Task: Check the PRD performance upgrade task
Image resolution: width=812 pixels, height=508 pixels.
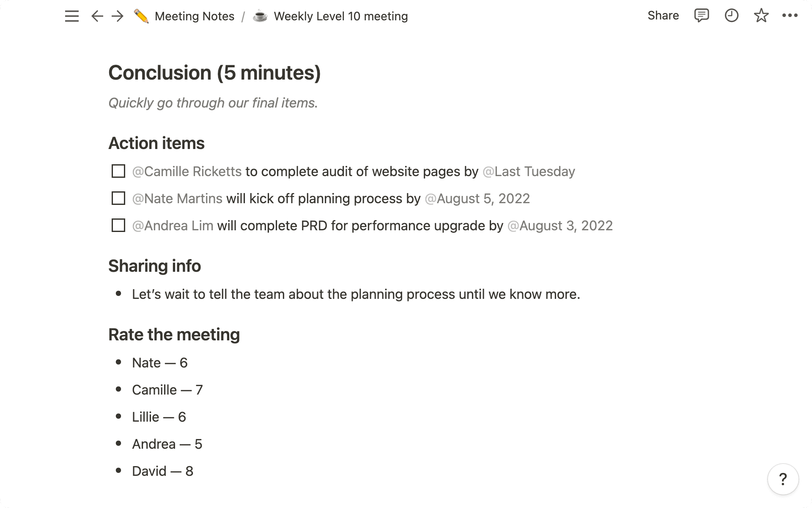Action: click(x=118, y=226)
